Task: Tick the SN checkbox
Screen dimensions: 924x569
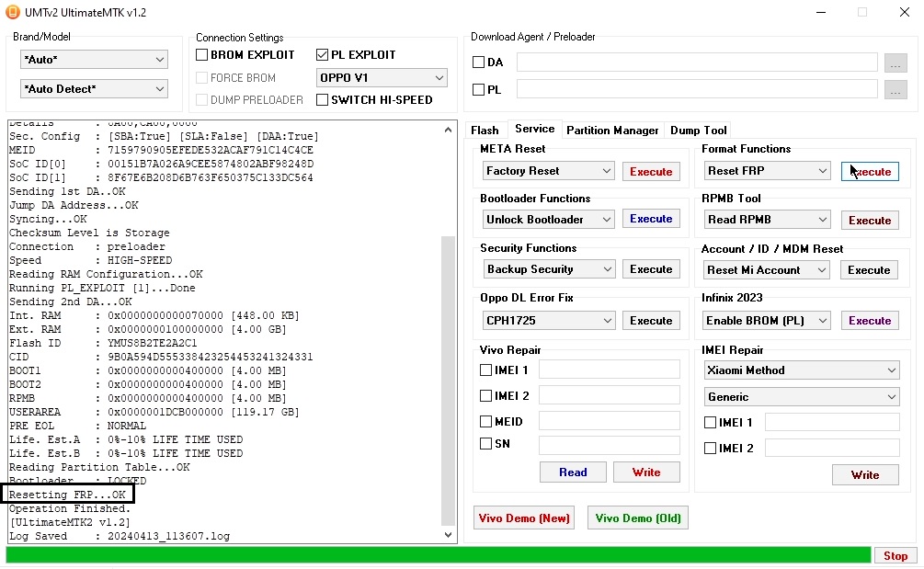Action: coord(485,444)
